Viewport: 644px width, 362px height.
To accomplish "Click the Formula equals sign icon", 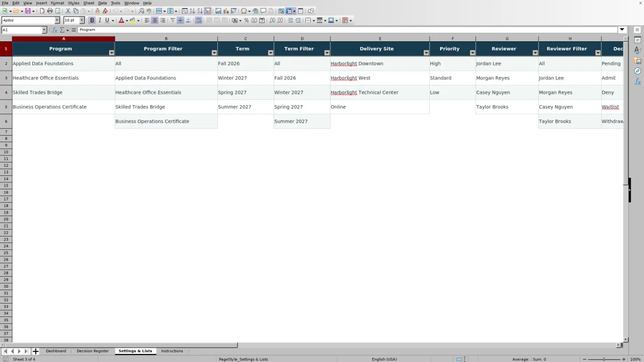I will 74,30.
